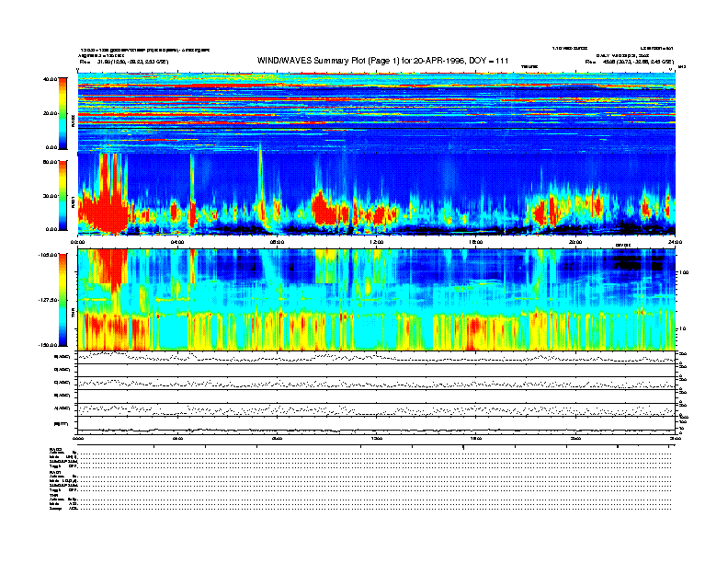Click the RAD2 heading in the status block

pos(56,450)
